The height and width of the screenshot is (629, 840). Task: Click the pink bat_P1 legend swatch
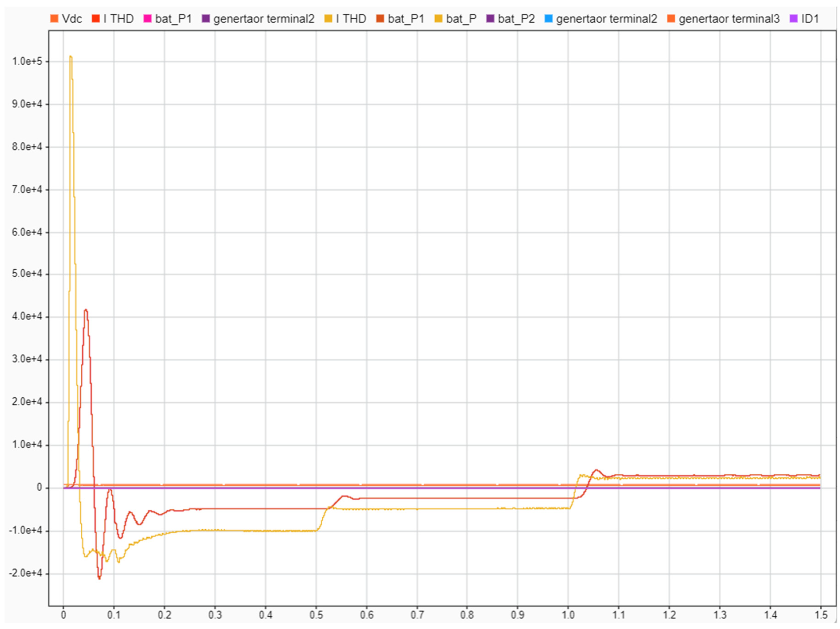(x=147, y=19)
